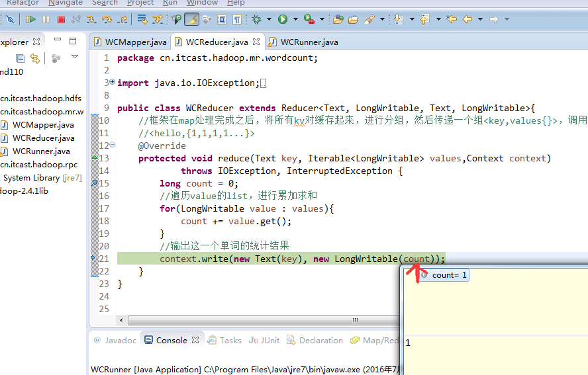Open the Help menu
This screenshot has width=588, height=375.
click(236, 3)
